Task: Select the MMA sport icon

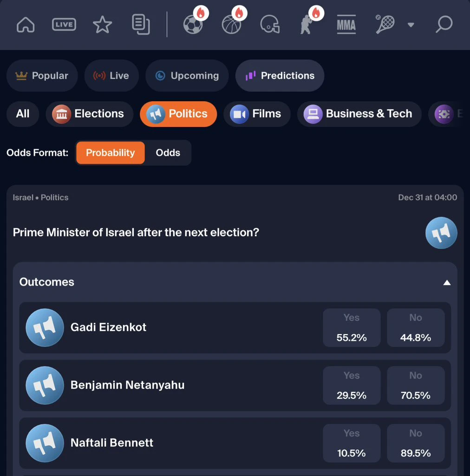Action: pyautogui.click(x=346, y=25)
